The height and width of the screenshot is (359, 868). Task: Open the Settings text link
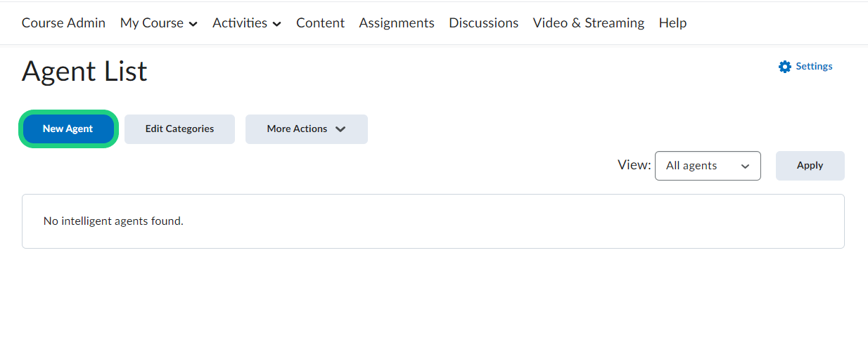pyautogui.click(x=814, y=66)
